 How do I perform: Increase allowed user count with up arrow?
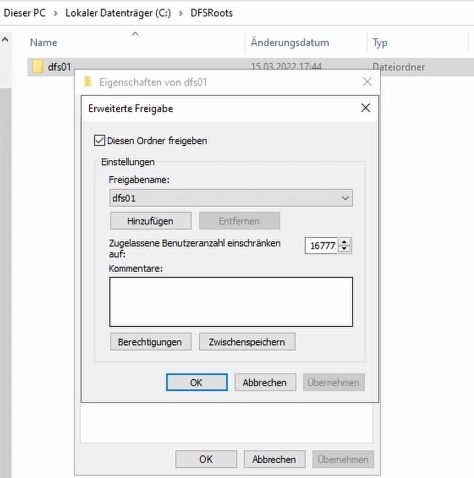(x=344, y=242)
